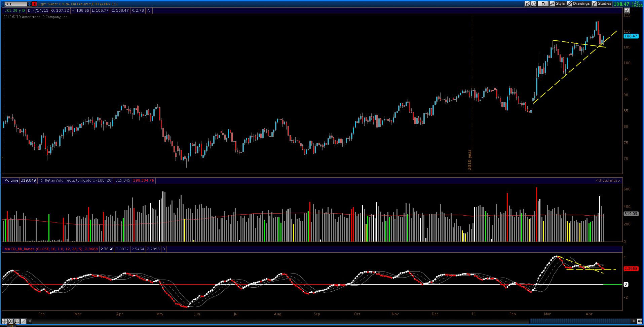Click the C: 108.47 close value

120,10
